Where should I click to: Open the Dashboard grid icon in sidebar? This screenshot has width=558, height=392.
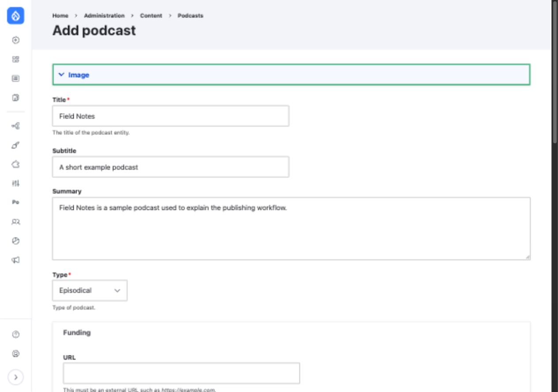(x=15, y=59)
